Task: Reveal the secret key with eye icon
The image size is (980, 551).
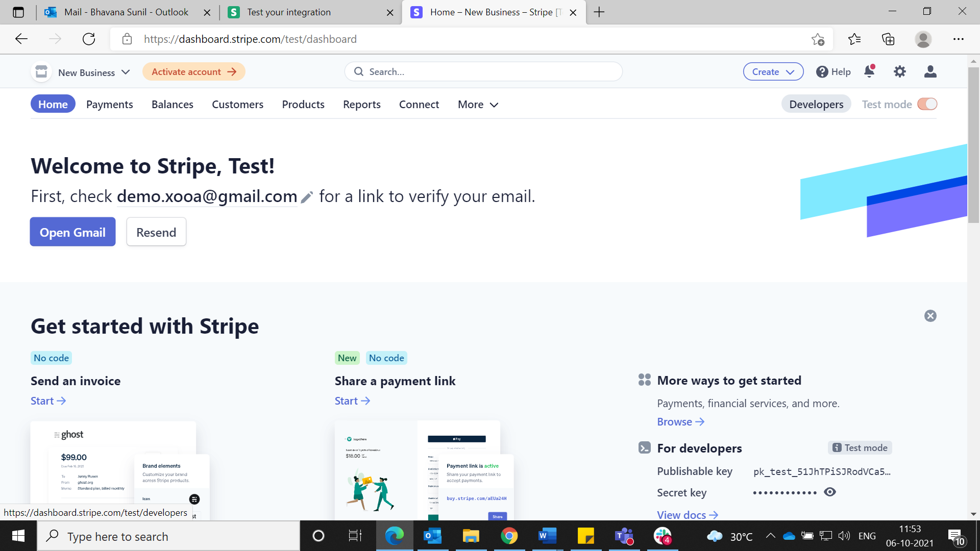Action: click(x=830, y=492)
